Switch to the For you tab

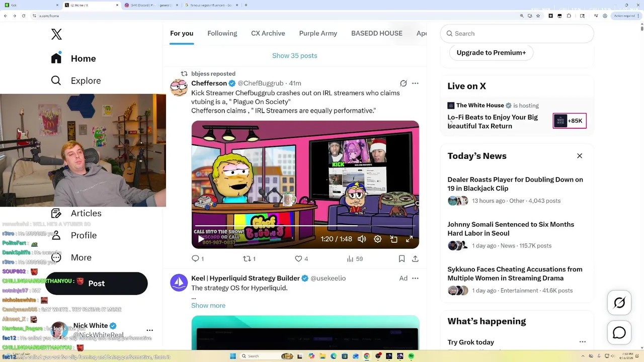point(182,33)
